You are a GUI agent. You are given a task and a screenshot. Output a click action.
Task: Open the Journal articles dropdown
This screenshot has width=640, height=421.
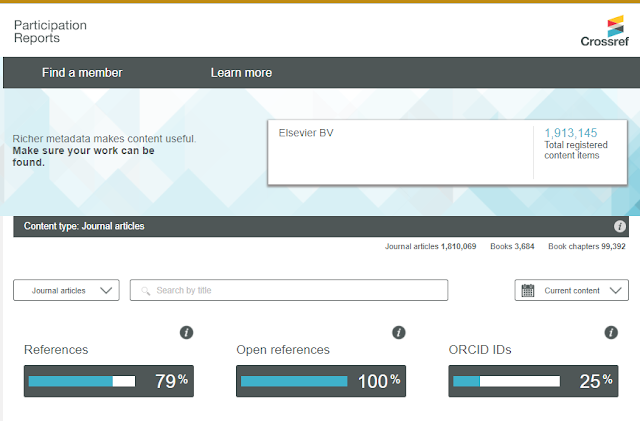click(x=67, y=290)
